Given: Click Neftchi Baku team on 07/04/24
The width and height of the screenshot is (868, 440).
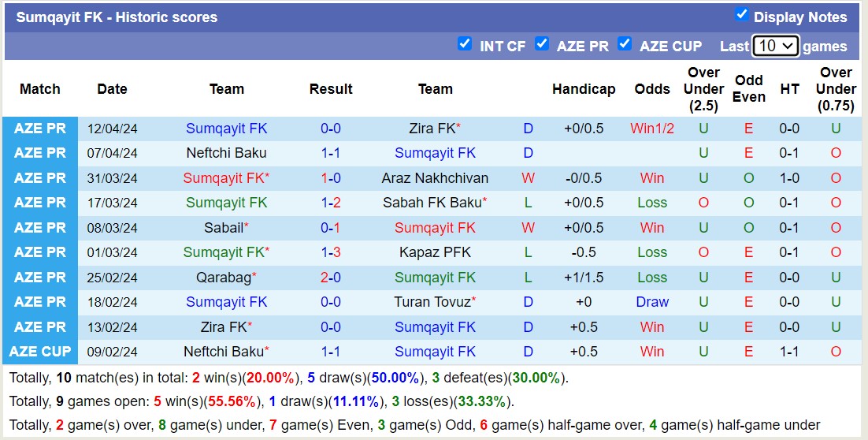Looking at the screenshot, I should point(226,153).
